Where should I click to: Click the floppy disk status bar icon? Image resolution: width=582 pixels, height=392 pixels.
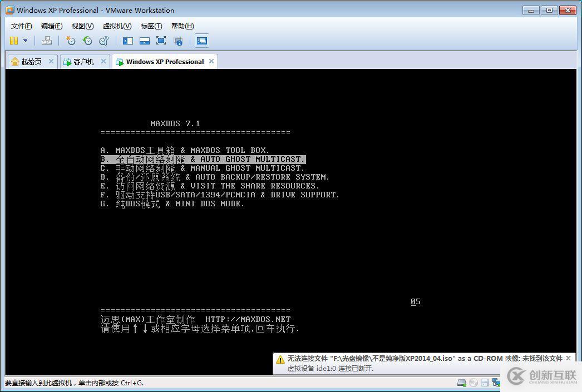(485, 383)
